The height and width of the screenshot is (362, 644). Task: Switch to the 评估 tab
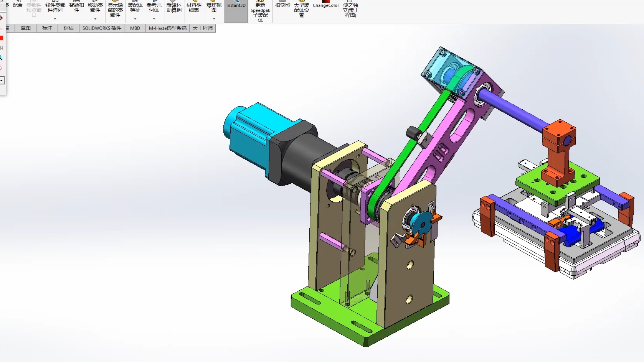[x=69, y=28]
